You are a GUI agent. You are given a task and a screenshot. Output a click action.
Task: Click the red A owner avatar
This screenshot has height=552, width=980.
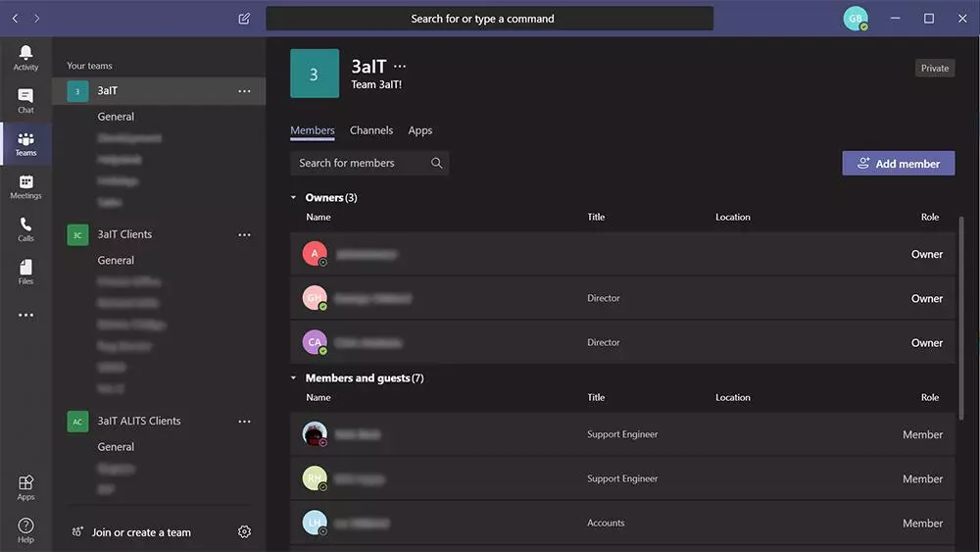pyautogui.click(x=315, y=254)
